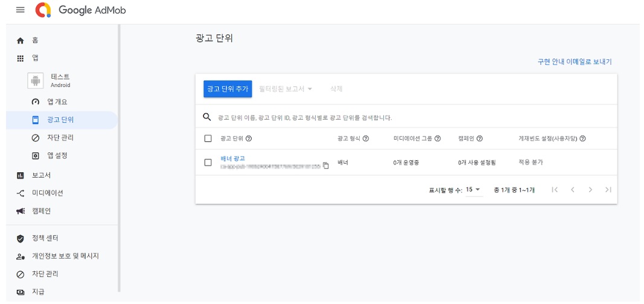Change 표시할 행 수 rows dropdown
The image size is (644, 304).
474,190
